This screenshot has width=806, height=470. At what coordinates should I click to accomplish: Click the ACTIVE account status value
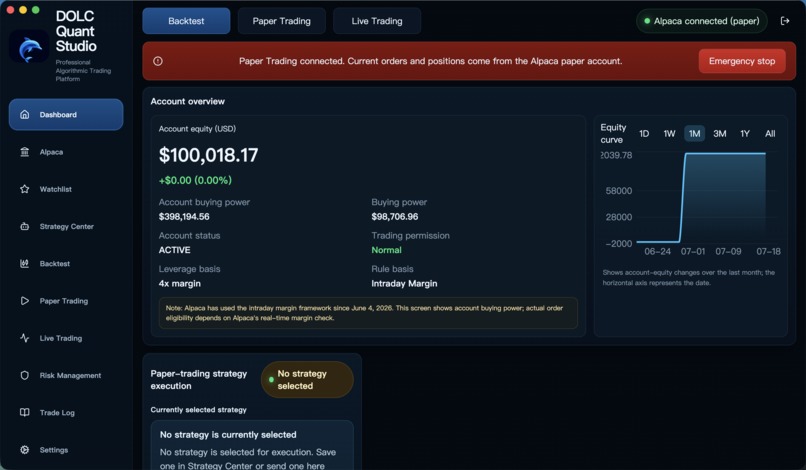174,250
